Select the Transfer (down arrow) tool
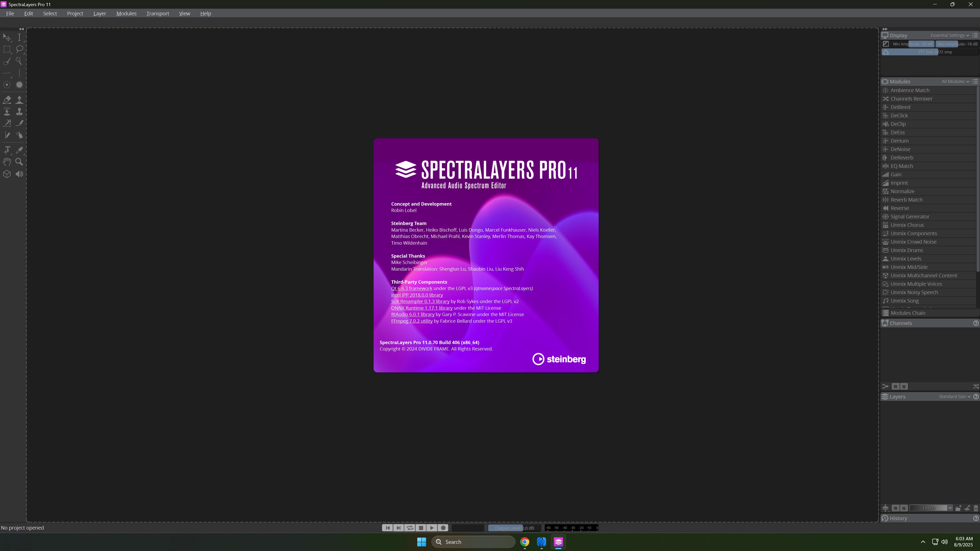This screenshot has height=551, width=980. tap(7, 111)
